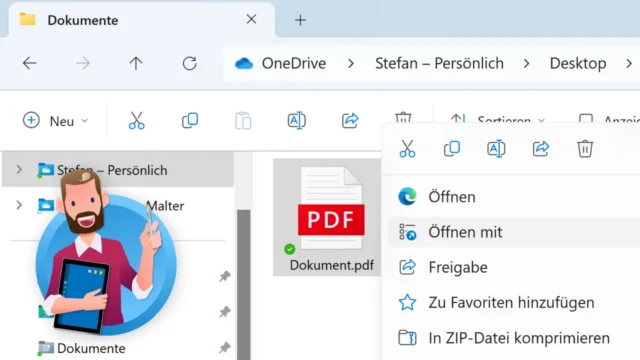Expand the Stefan – Persönlich tree node
The width and height of the screenshot is (640, 360).
click(x=19, y=169)
